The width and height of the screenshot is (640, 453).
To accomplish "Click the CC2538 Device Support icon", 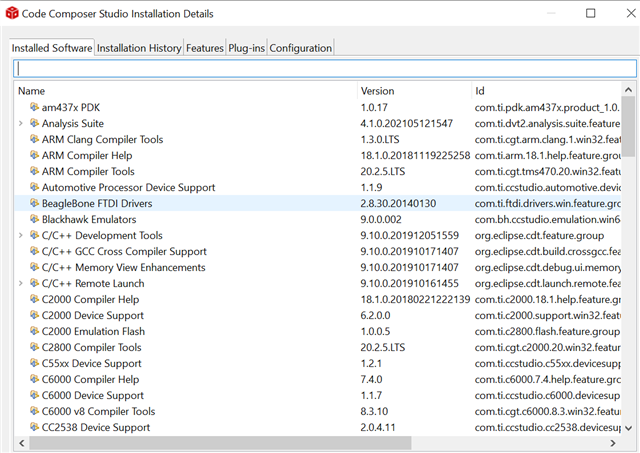I will [34, 427].
